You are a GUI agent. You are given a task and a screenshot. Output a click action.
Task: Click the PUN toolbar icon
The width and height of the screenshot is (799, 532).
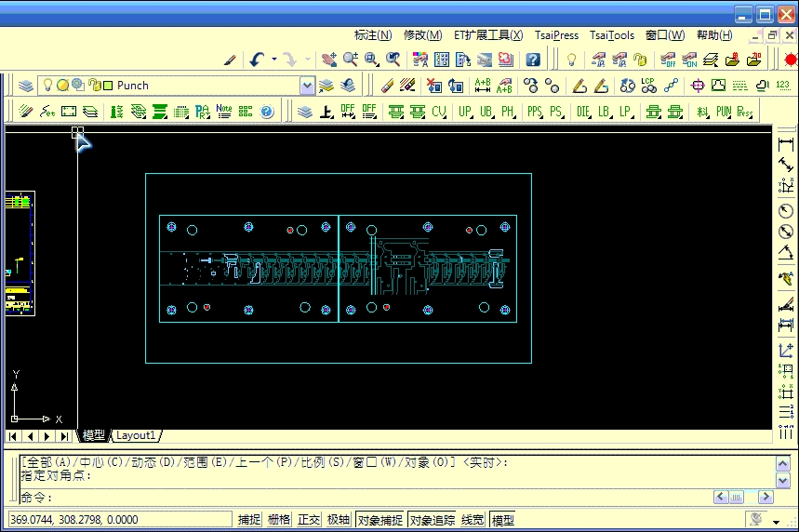point(723,112)
